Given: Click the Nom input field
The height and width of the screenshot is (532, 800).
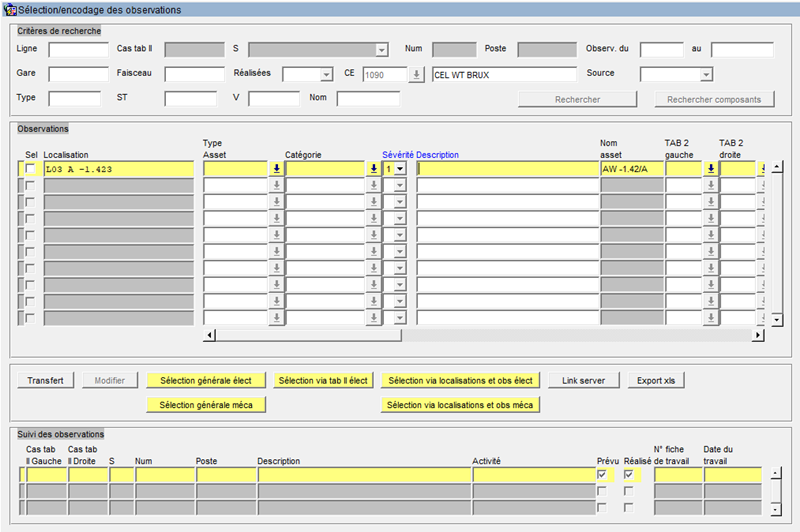Looking at the screenshot, I should pos(368,99).
